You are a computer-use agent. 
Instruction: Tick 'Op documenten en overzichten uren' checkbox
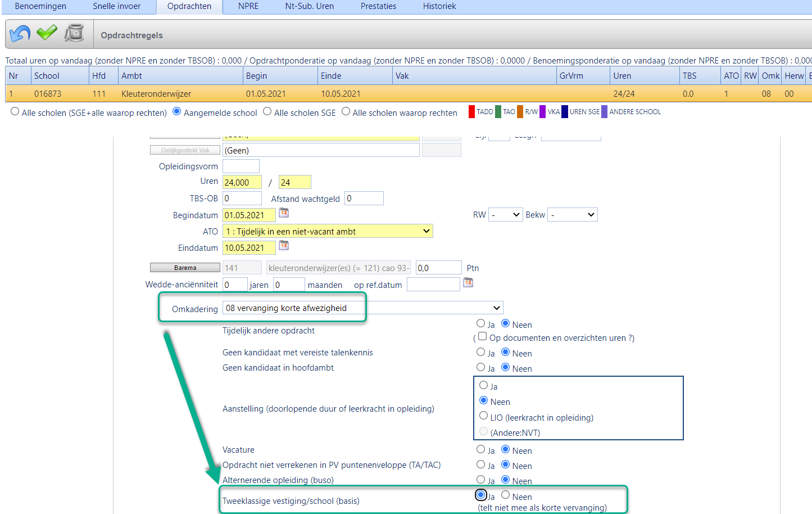coord(483,336)
